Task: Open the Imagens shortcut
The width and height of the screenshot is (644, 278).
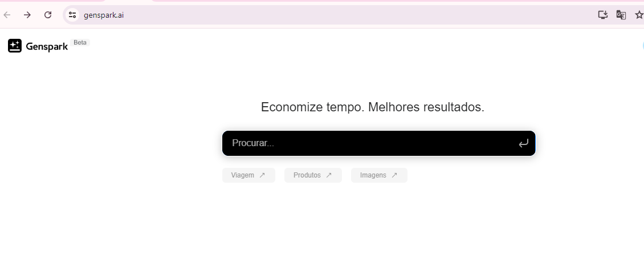Action: (x=379, y=175)
